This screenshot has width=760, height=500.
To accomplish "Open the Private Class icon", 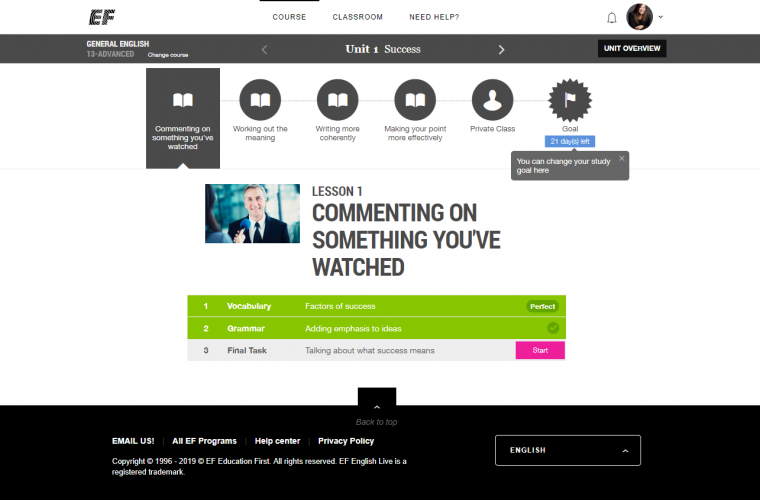I will (492, 100).
